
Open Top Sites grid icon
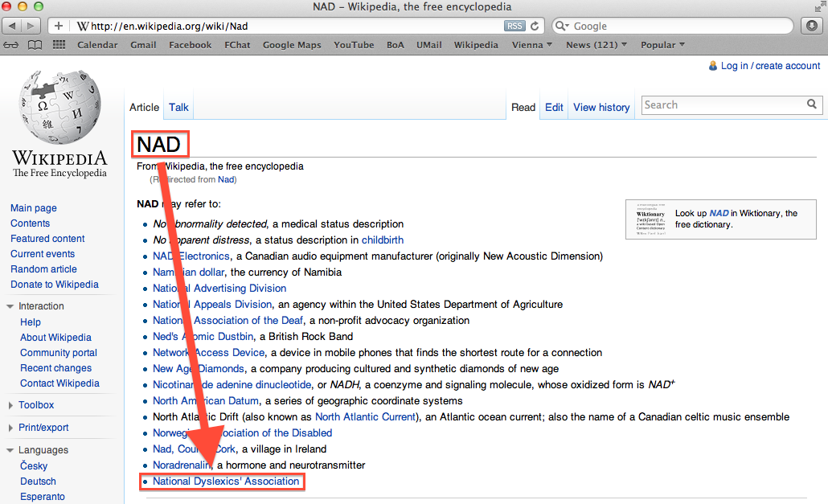coord(59,45)
